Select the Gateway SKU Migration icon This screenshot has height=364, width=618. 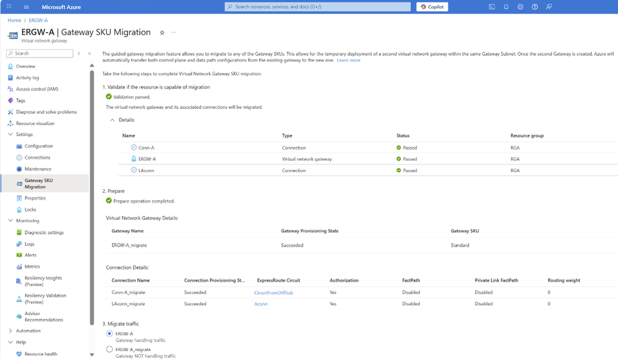click(19, 184)
